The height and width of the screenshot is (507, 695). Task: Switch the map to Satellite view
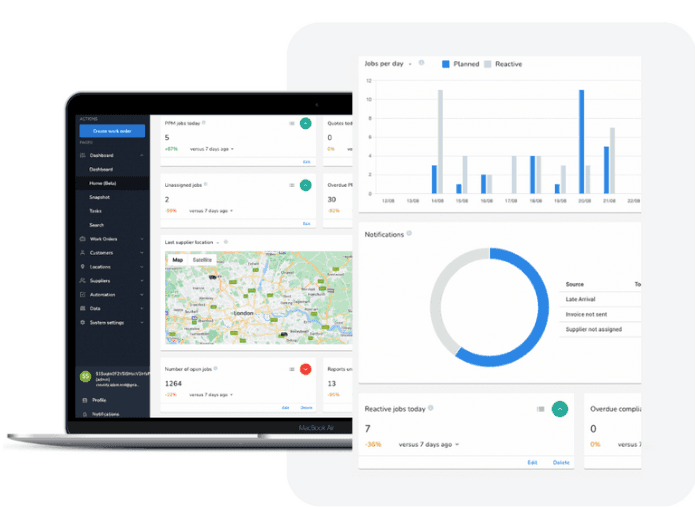202,260
